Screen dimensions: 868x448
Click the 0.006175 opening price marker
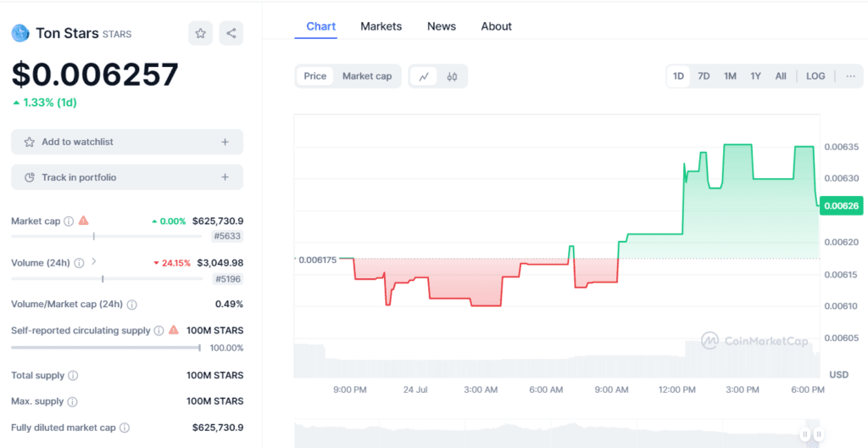pos(317,260)
